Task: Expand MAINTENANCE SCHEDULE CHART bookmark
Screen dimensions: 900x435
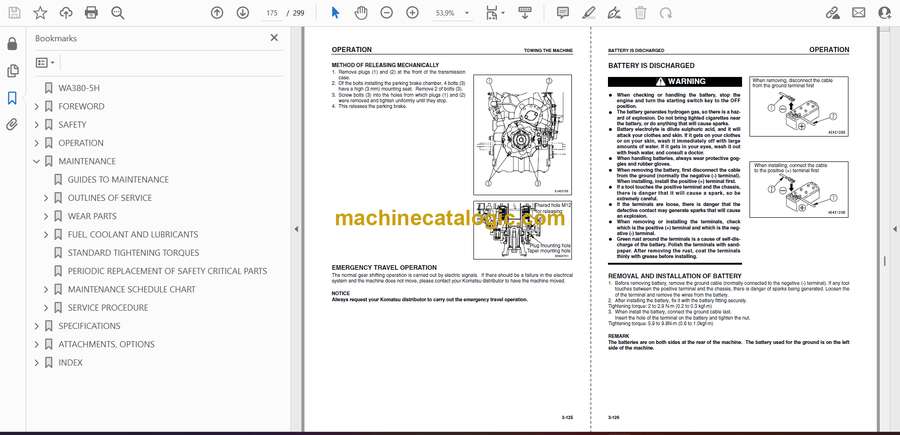Action: [x=46, y=289]
